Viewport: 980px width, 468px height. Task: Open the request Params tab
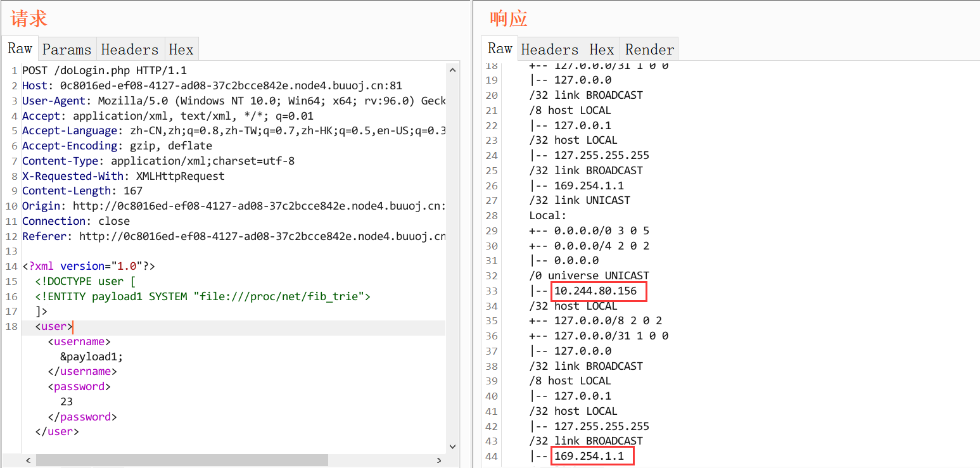tap(67, 49)
